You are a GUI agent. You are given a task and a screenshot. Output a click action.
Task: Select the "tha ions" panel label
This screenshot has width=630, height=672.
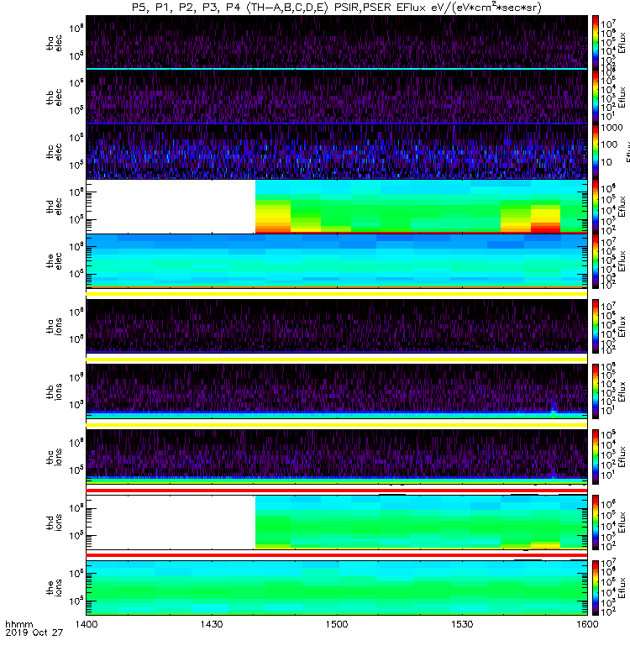click(55, 326)
